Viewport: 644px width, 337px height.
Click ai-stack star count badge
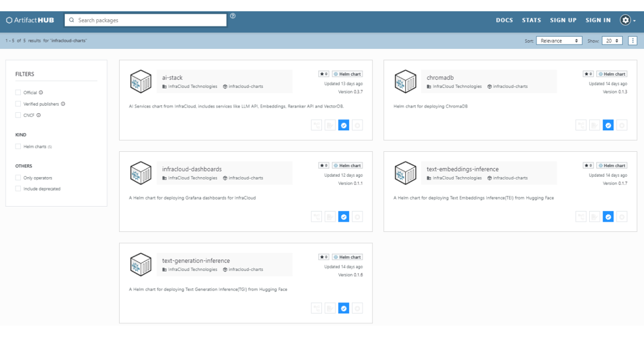(324, 74)
